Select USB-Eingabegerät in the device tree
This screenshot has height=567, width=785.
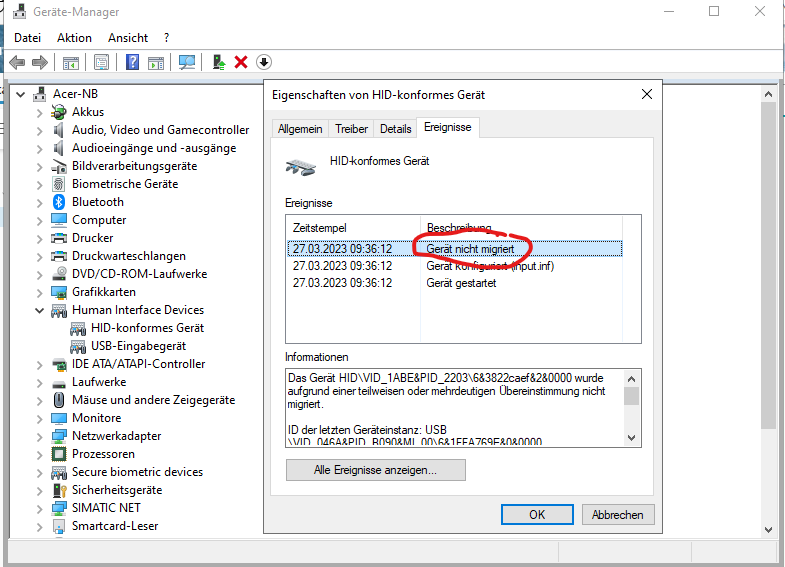(136, 346)
